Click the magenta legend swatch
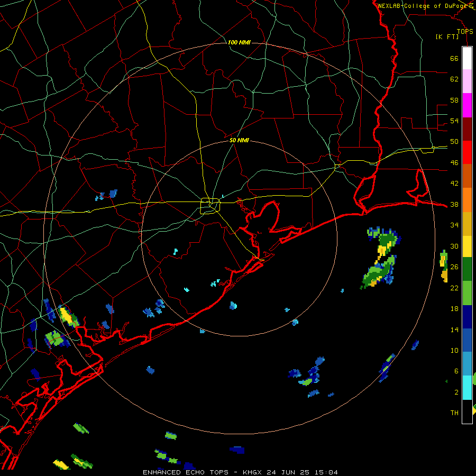The image size is (476, 476). coord(467,105)
